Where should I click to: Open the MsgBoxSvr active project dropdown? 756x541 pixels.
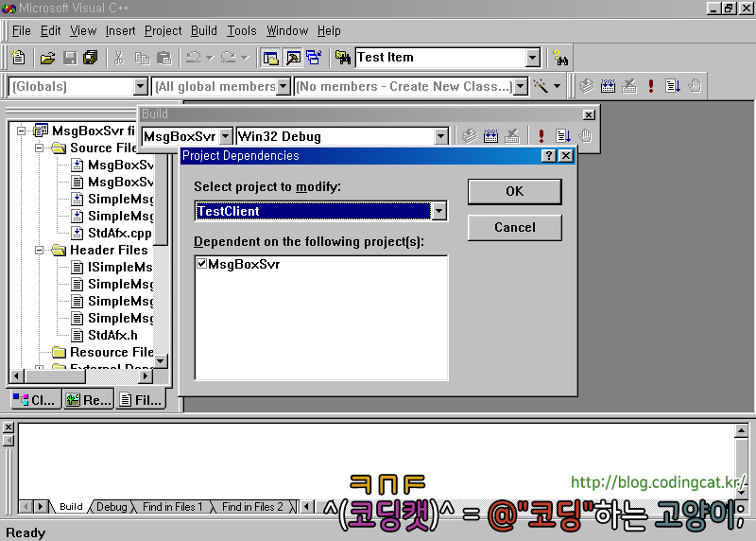click(x=225, y=136)
